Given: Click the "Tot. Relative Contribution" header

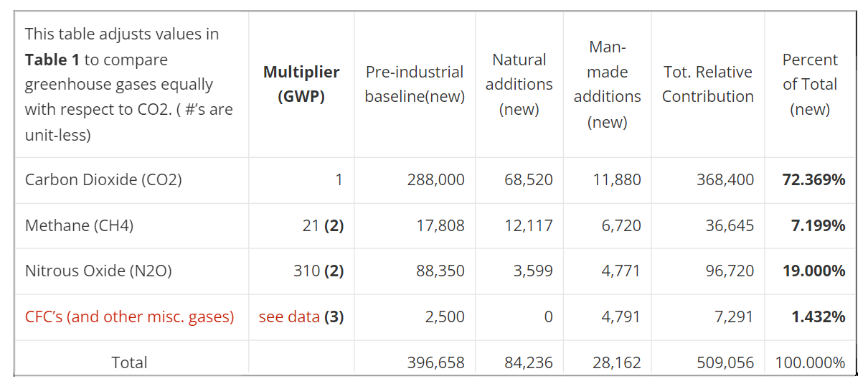Looking at the screenshot, I should click(707, 84).
